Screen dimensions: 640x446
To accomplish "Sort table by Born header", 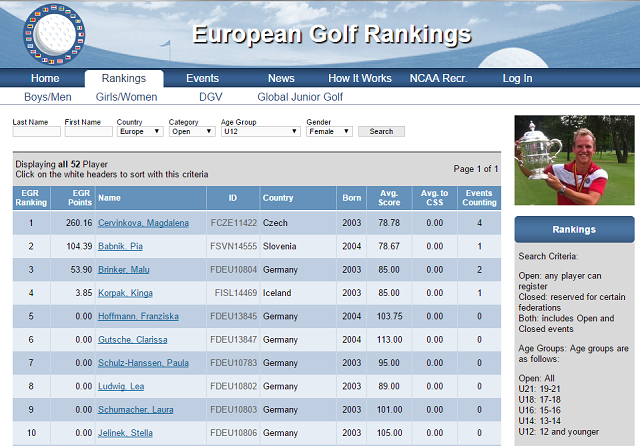I will [351, 198].
